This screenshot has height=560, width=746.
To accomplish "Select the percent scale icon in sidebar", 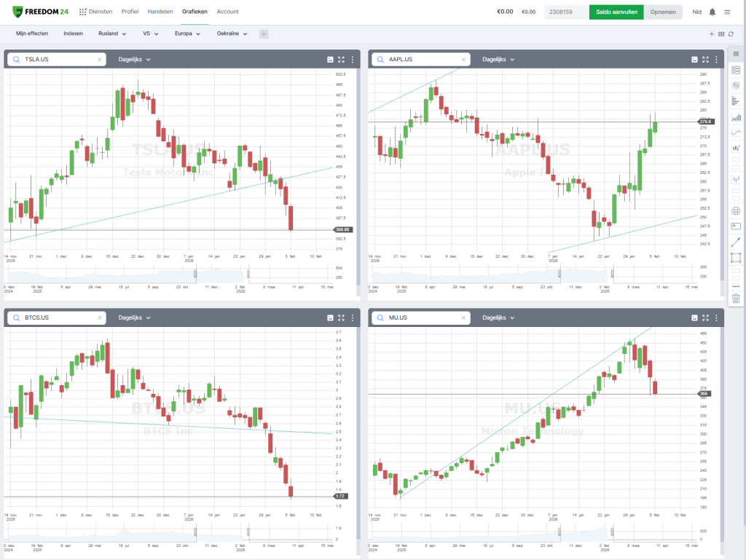I will (736, 85).
